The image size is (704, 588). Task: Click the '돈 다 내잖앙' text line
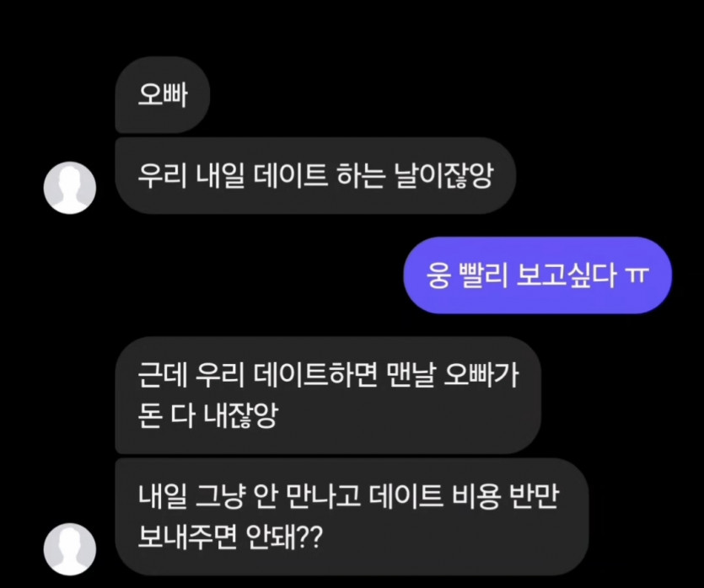pos(208,415)
